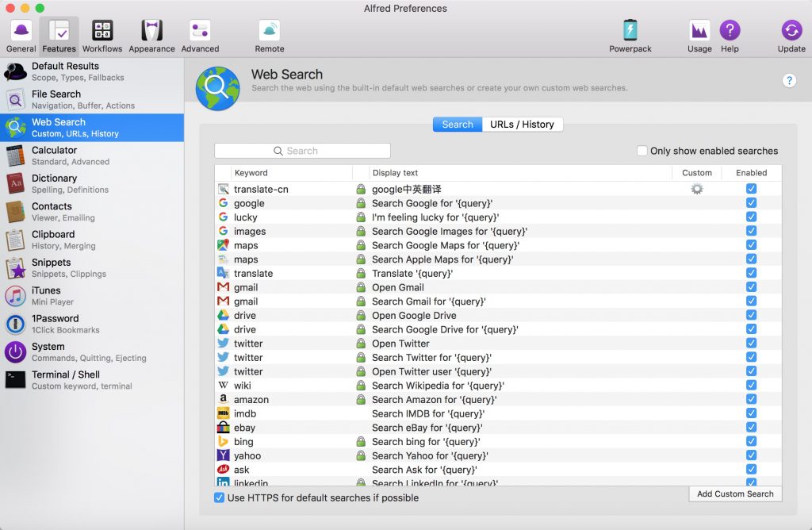Disable the yahoo search checkbox
The image size is (812, 530).
pyautogui.click(x=752, y=455)
